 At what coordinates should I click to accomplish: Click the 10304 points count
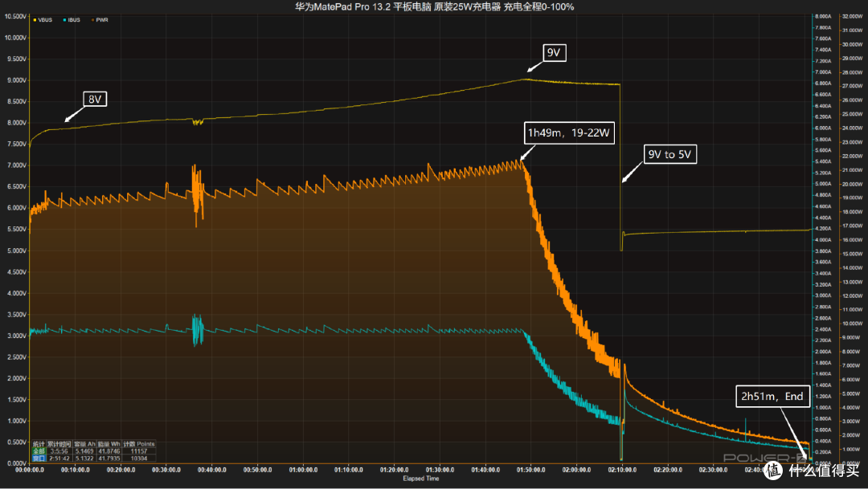click(x=139, y=458)
